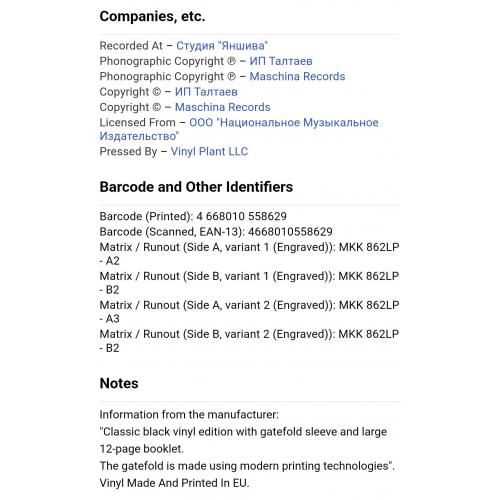This screenshot has height=500, width=500.
Task: Click the "Information from the manufacturer" note line
Action: (x=189, y=415)
